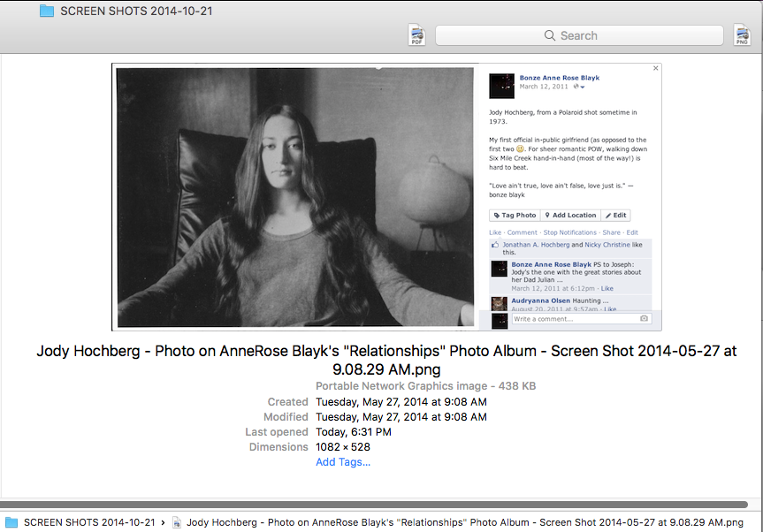
Task: Click the thumbs-up icon beside likers list
Action: coord(495,245)
